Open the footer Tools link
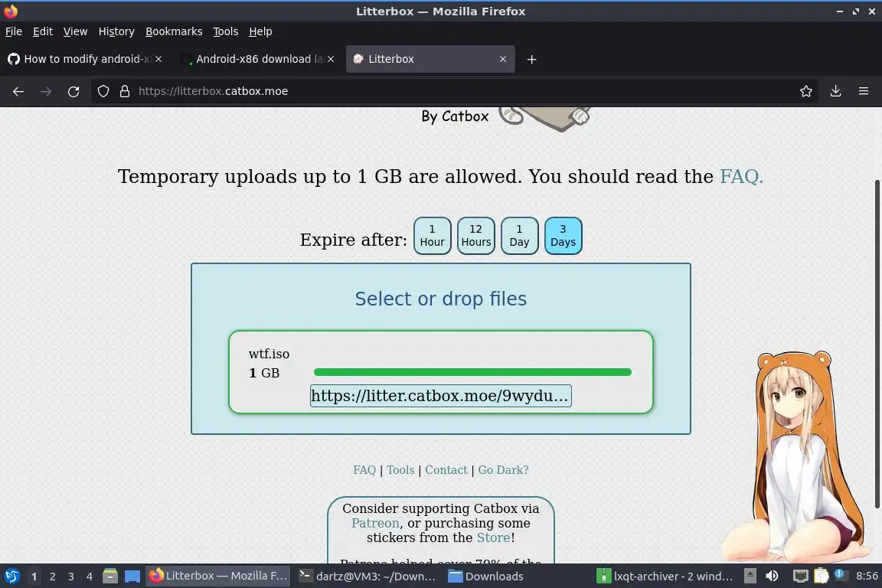Screen dimensions: 882x588 pyautogui.click(x=400, y=470)
